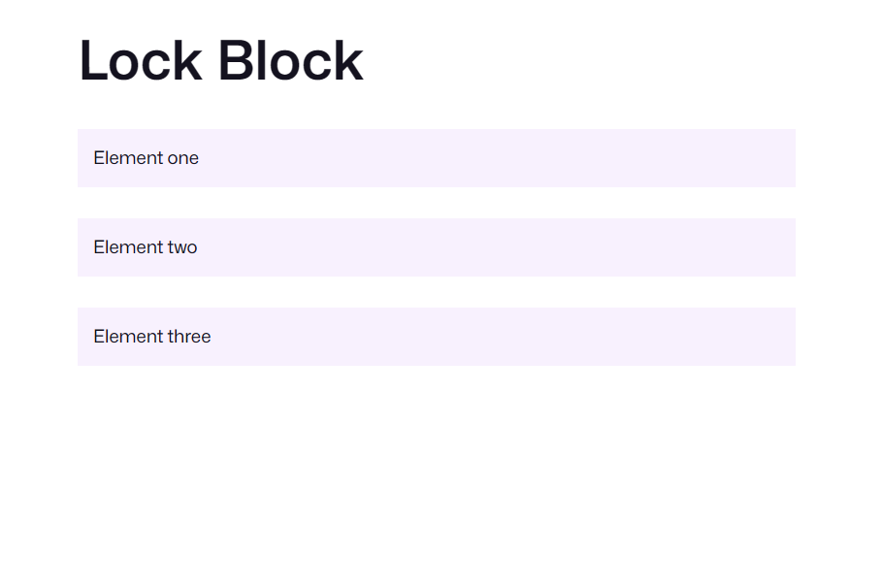The width and height of the screenshot is (883, 588).
Task: Click the center of Element two's purple bar
Action: [x=437, y=247]
